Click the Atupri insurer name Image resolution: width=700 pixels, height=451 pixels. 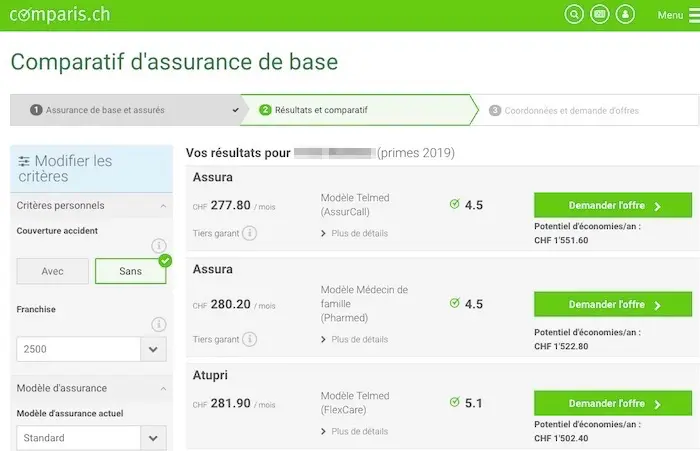(x=210, y=376)
